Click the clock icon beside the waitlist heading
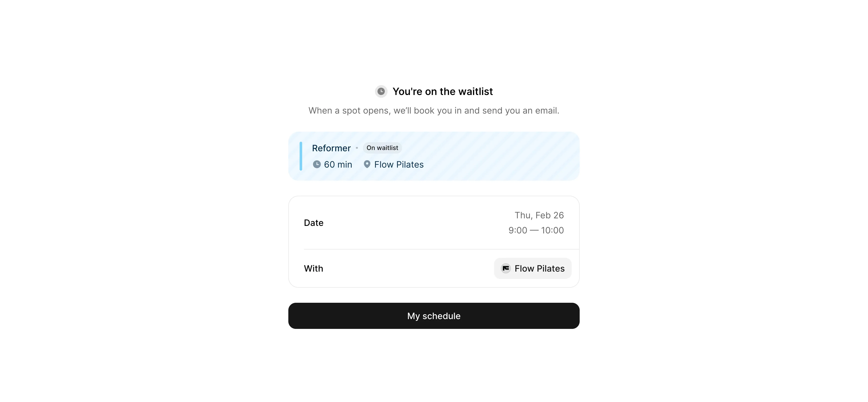The width and height of the screenshot is (868, 402). pos(381,91)
